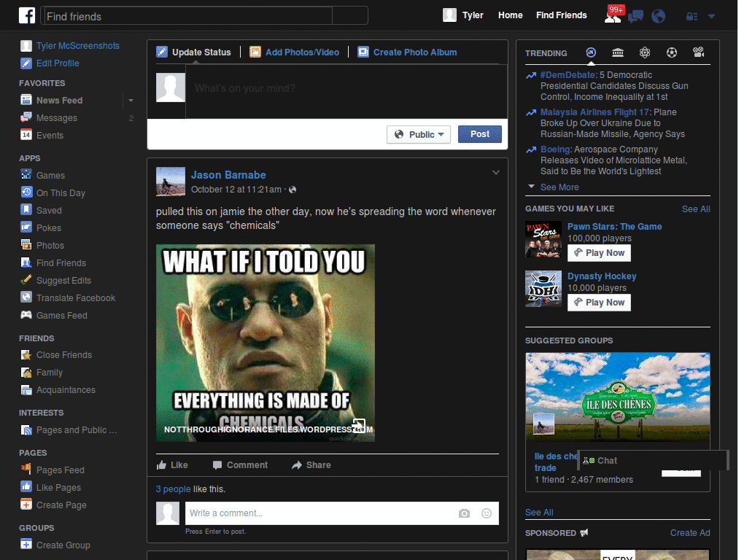Open the notifications globe icon
Image resolution: width=747 pixels, height=560 pixels.
(x=659, y=17)
